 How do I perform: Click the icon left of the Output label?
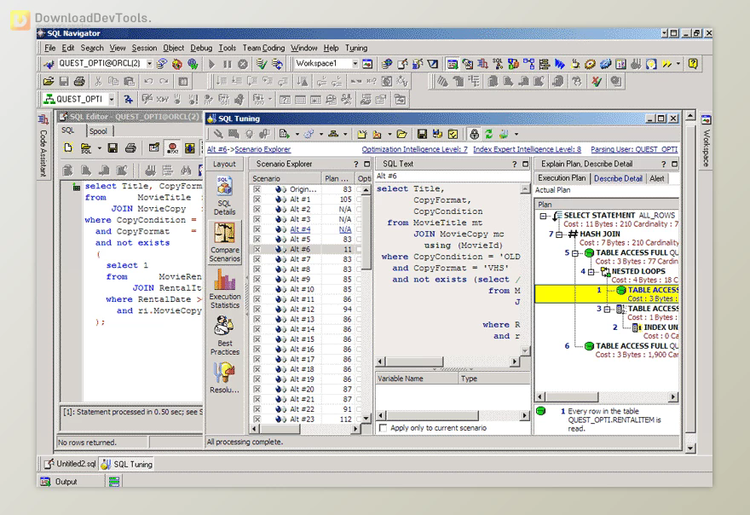click(45, 482)
